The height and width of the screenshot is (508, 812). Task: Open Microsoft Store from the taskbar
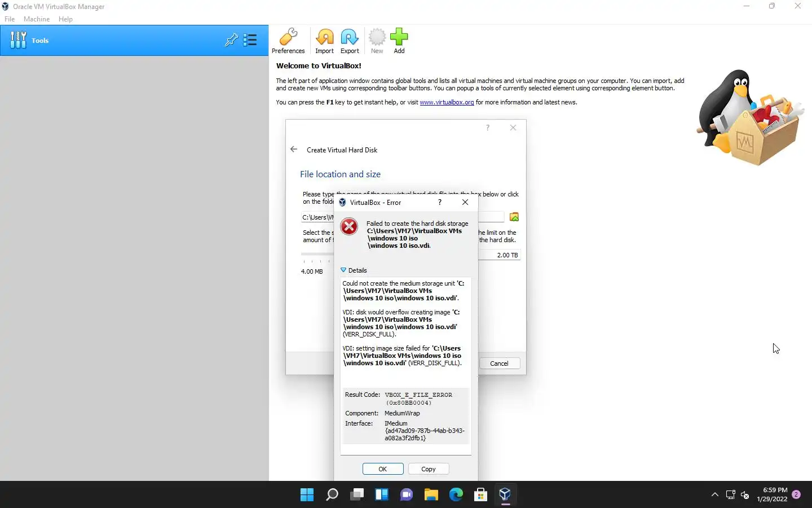coord(481,494)
